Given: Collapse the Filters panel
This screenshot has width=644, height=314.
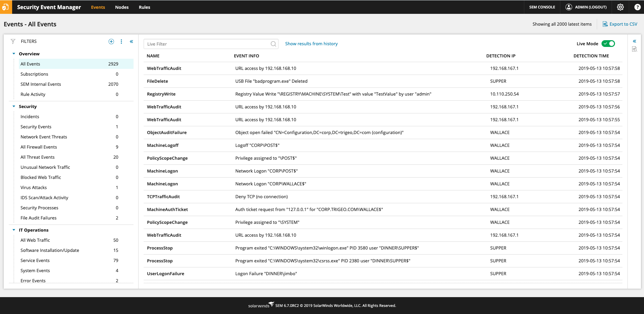Looking at the screenshot, I should point(131,41).
